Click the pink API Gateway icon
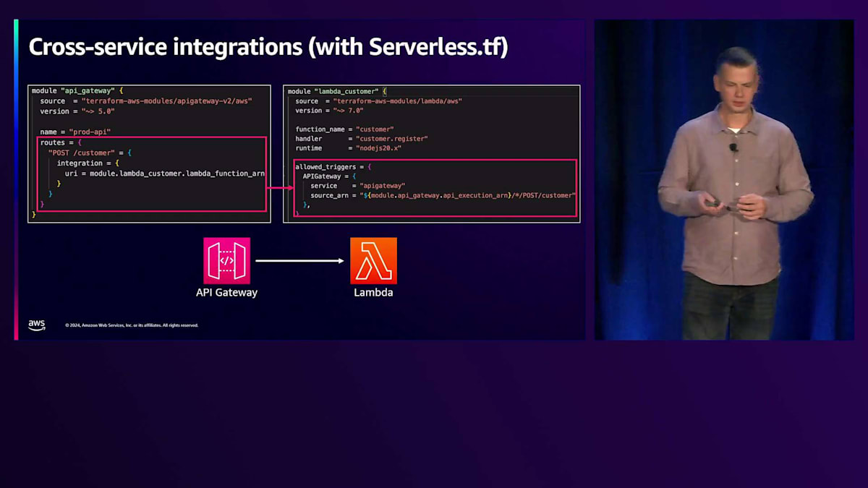The height and width of the screenshot is (488, 868). (x=226, y=260)
